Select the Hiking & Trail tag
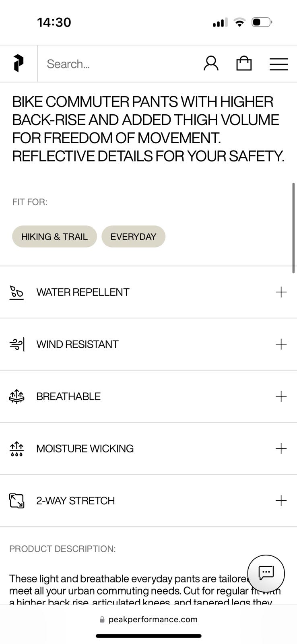The image size is (297, 644). pos(54,237)
